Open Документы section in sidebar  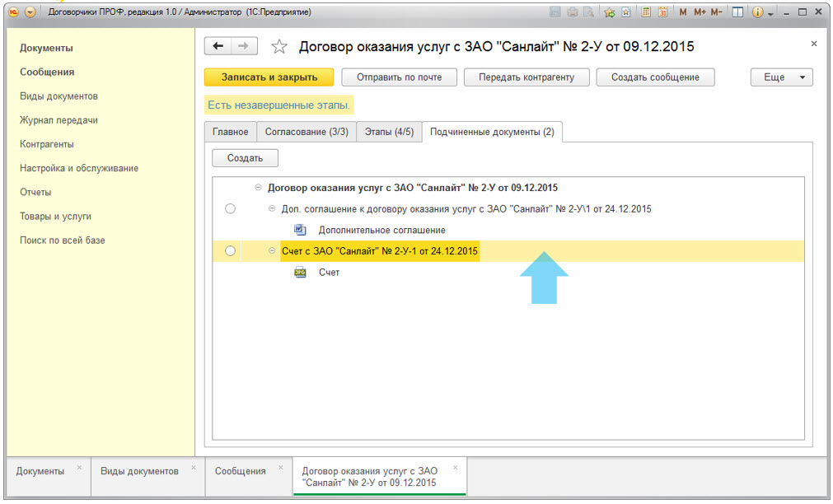tap(46, 48)
